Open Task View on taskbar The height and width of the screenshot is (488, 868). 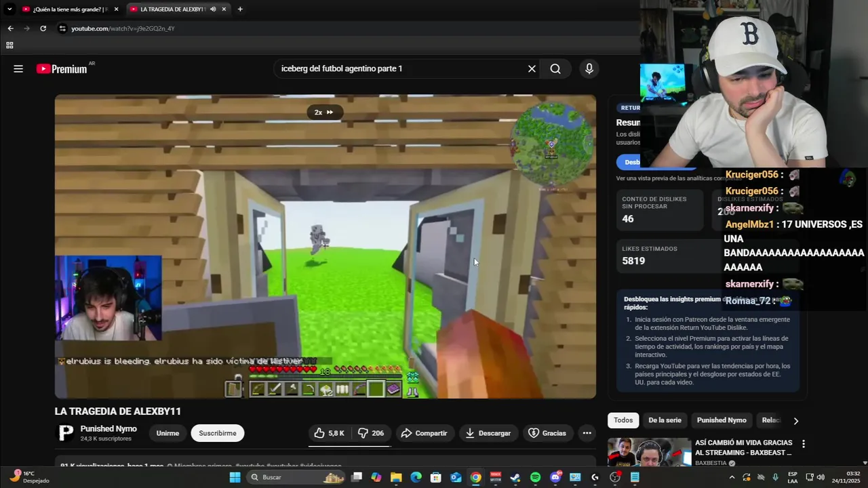[x=357, y=477]
